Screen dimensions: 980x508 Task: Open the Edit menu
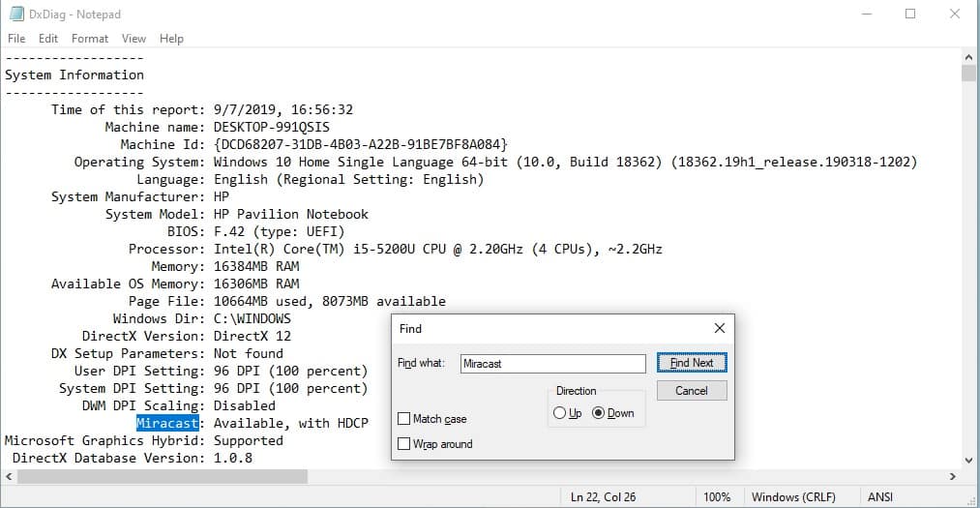click(x=48, y=39)
